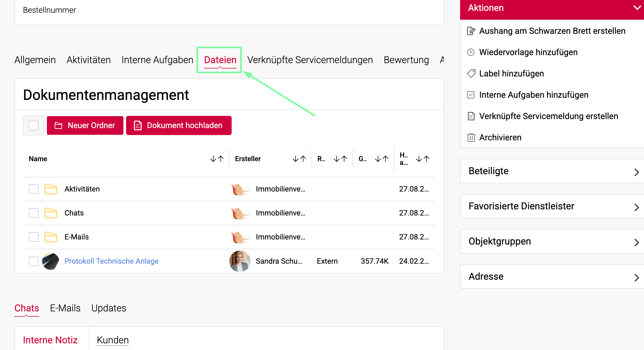Screen dimensions: 644x350
Task: Click Neuer Ordner button
Action: (x=85, y=125)
